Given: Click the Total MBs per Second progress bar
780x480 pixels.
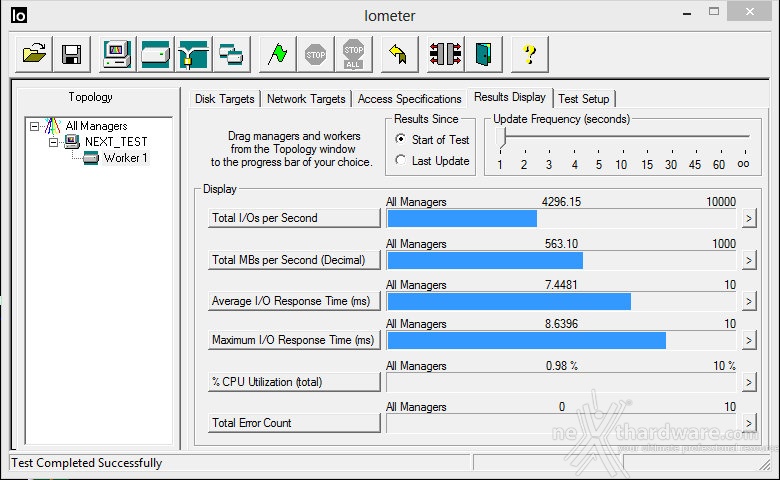Looking at the screenshot, I should (561, 260).
